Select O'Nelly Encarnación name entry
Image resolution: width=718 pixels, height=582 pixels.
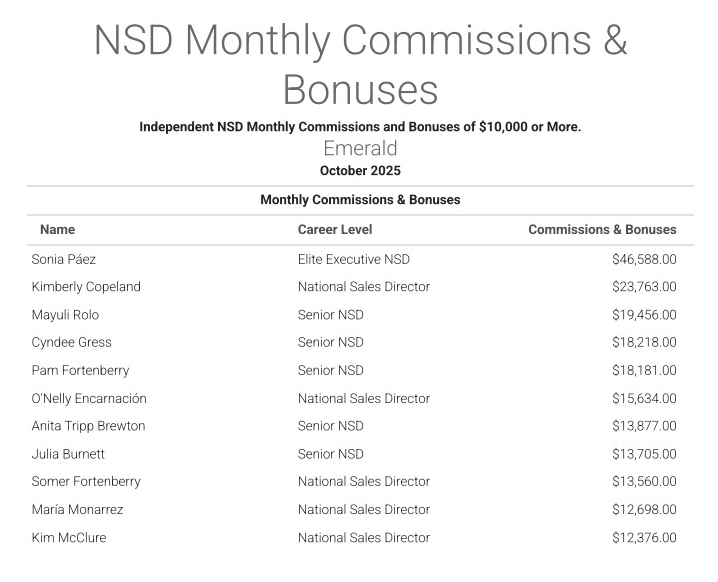pyautogui.click(x=89, y=398)
